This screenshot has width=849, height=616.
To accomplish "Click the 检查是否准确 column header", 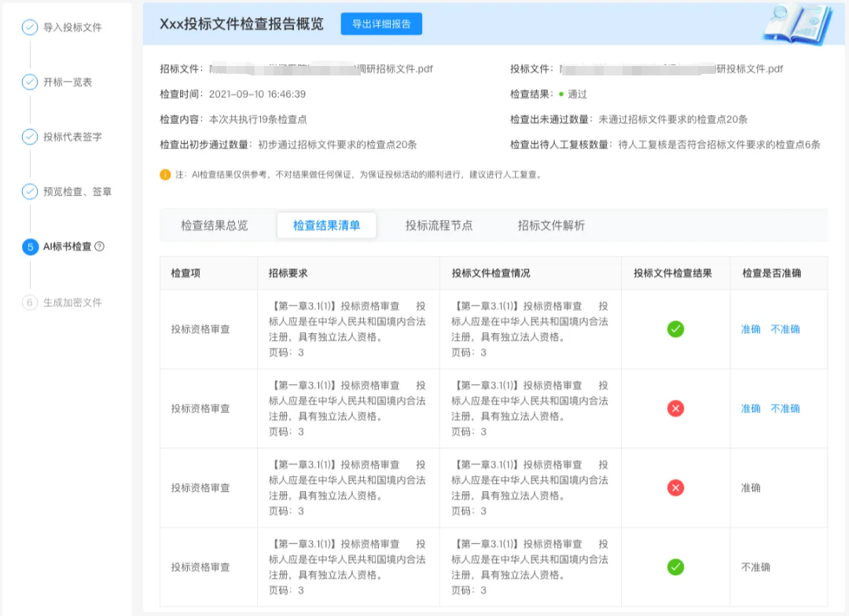I will tap(772, 273).
